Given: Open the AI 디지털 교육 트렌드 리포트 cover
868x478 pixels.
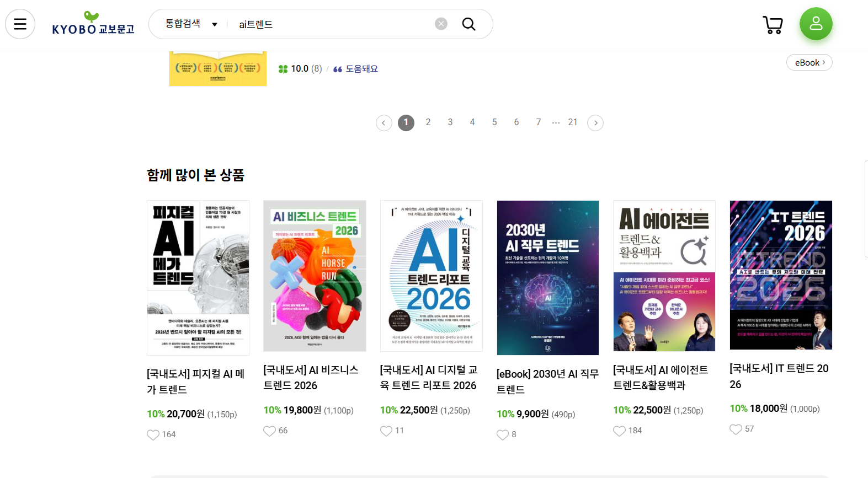Looking at the screenshot, I should [432, 276].
